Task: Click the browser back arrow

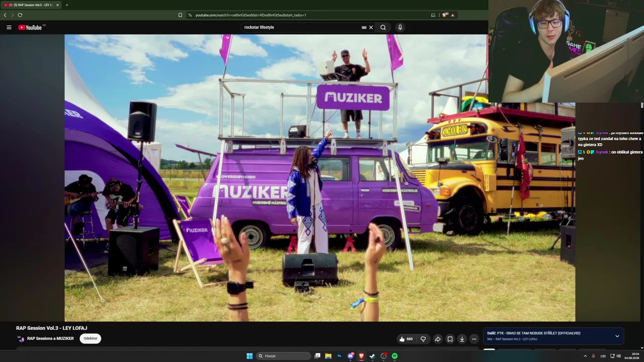Action: (5, 15)
